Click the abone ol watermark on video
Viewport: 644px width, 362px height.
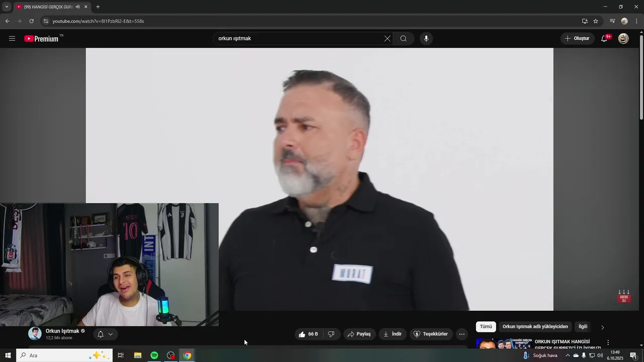coord(624,296)
